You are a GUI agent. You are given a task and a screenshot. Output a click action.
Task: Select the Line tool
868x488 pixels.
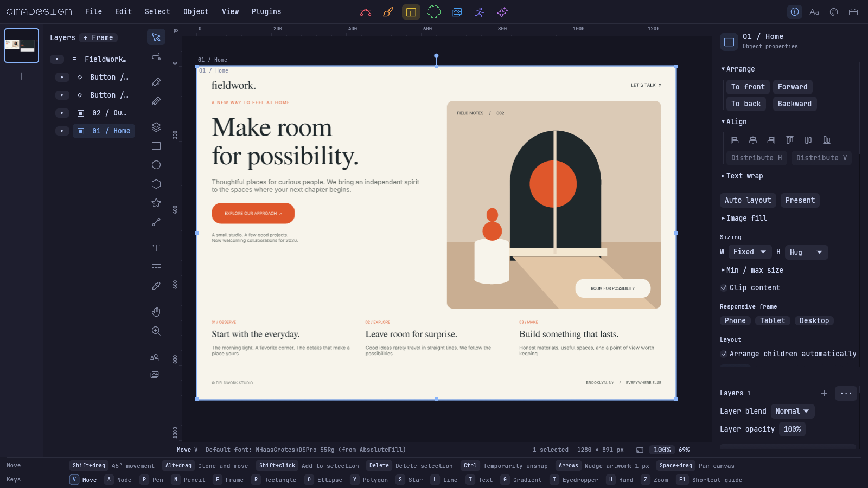[156, 222]
